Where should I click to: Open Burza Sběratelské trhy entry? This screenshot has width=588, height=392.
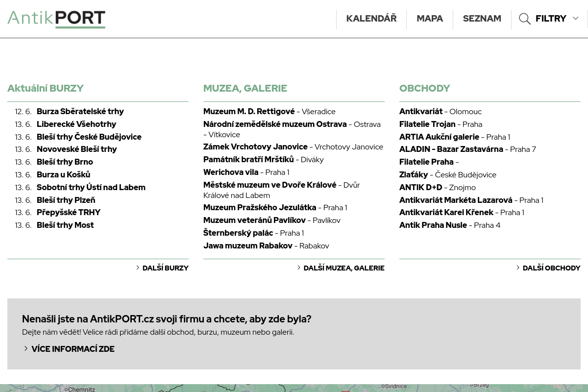[80, 111]
